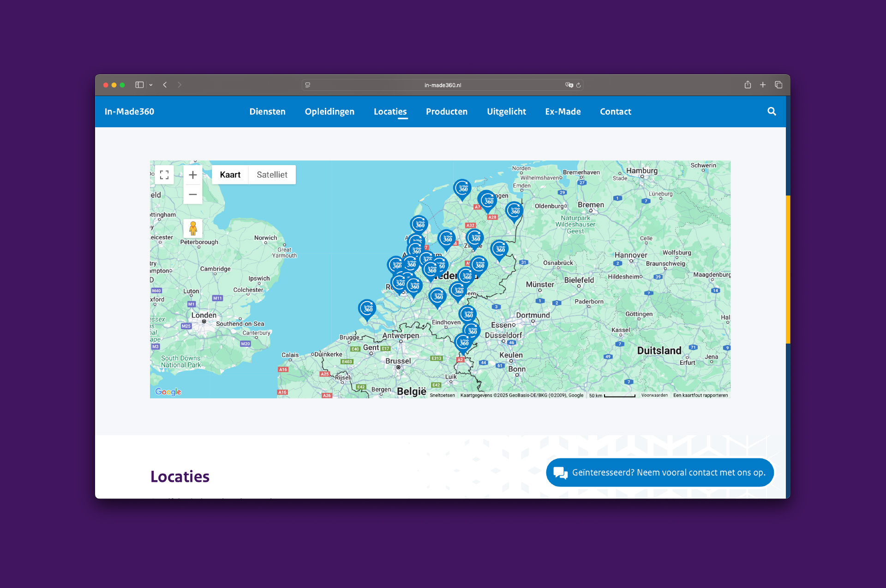
Task: Go to the Contact page
Action: pyautogui.click(x=615, y=112)
